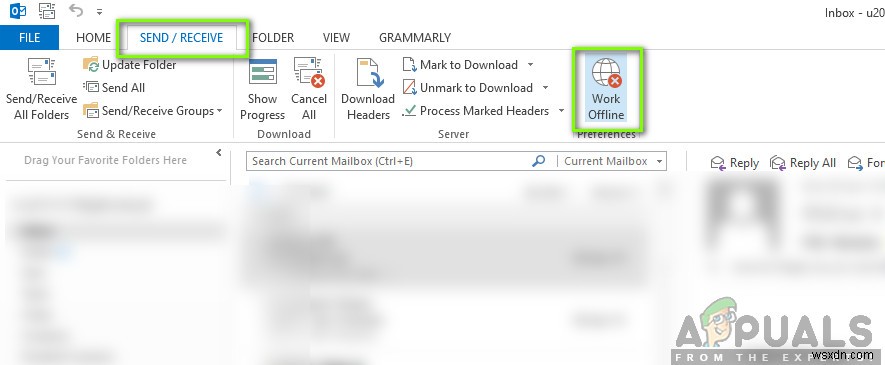Open the Customize Quick Access Toolbar dropdown
Screen dimensions: 885x365
pyautogui.click(x=99, y=11)
